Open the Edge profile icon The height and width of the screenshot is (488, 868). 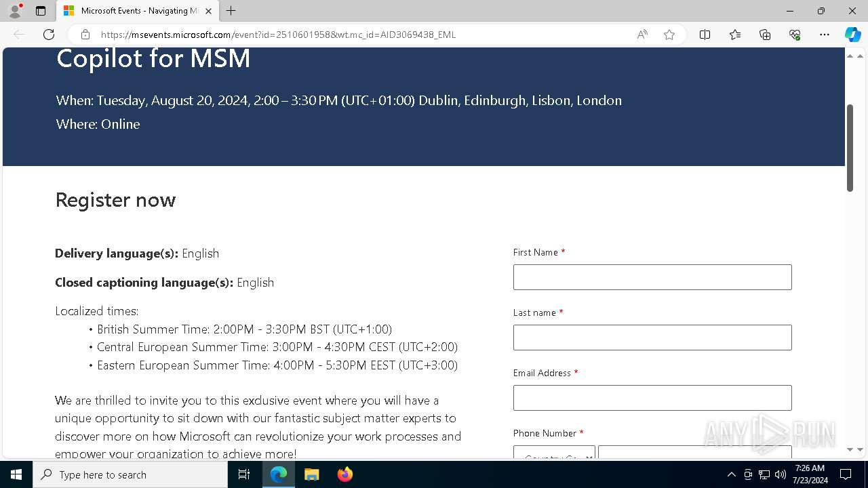(x=14, y=11)
